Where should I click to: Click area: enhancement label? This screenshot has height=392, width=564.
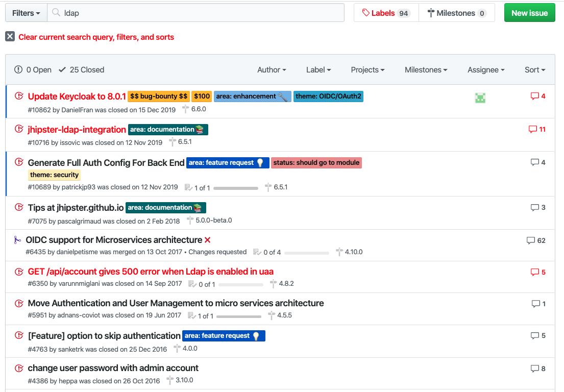[253, 96]
